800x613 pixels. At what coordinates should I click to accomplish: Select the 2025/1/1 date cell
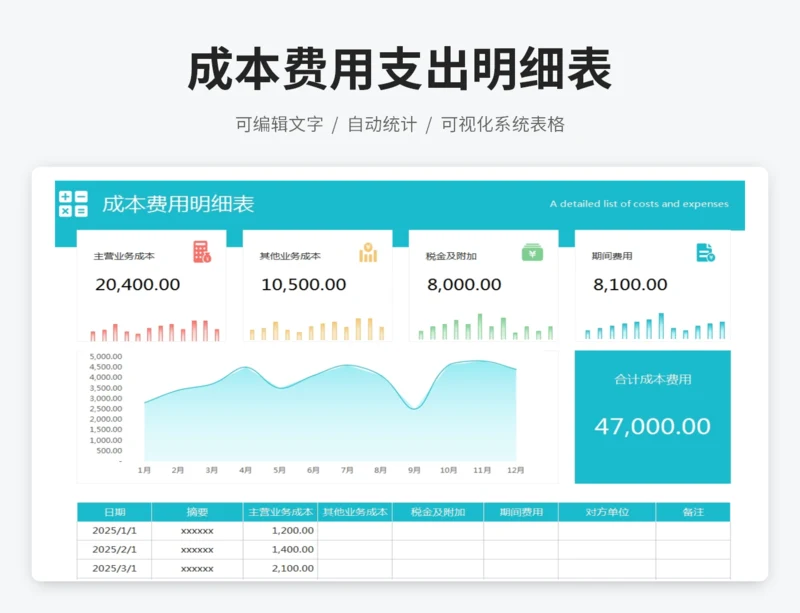click(x=114, y=531)
